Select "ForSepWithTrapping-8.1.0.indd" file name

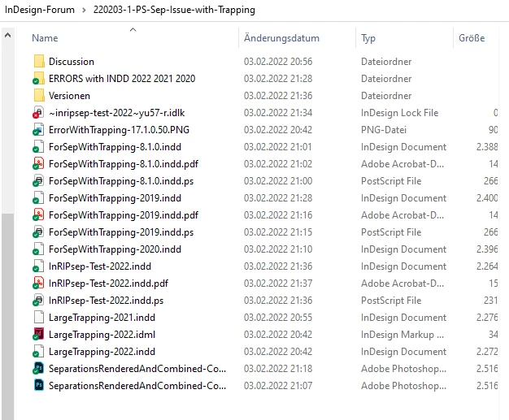pos(115,147)
